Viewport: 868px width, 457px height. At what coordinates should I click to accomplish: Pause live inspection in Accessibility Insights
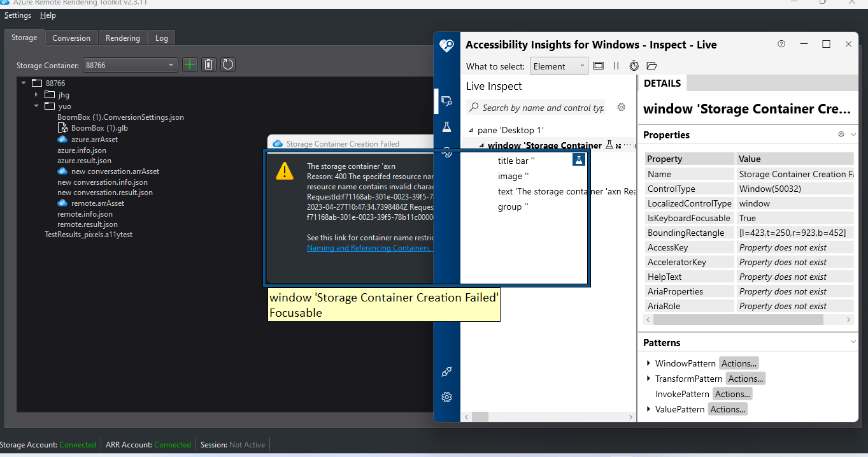coord(616,66)
